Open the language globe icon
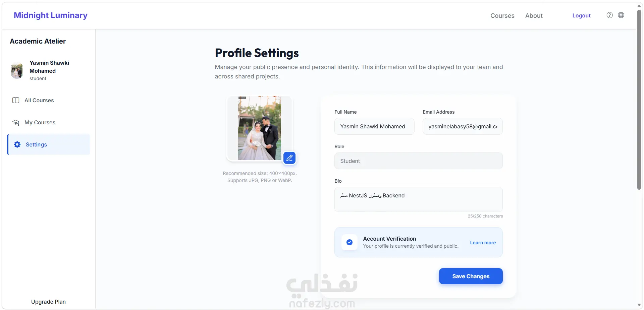Screen dimensions: 644x310 click(621, 15)
